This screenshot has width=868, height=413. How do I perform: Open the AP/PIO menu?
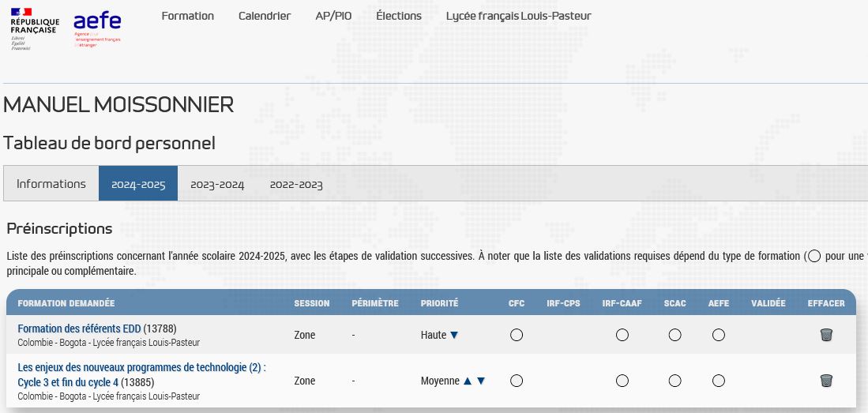(x=333, y=16)
